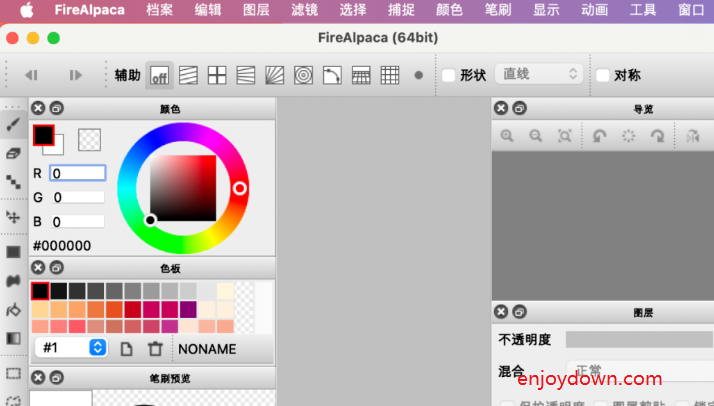Open the 直线 shape type dropdown
This screenshot has height=406, width=714.
pos(539,74)
